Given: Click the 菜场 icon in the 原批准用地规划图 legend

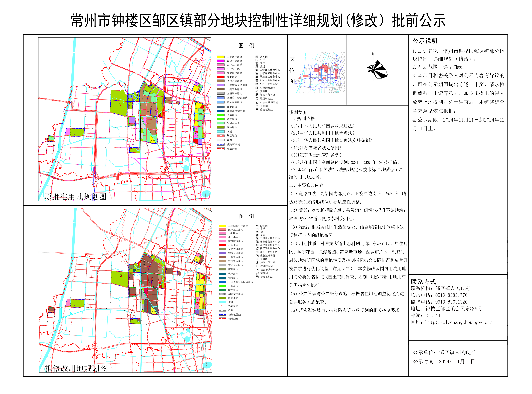Looking at the screenshot, I should (257, 67).
